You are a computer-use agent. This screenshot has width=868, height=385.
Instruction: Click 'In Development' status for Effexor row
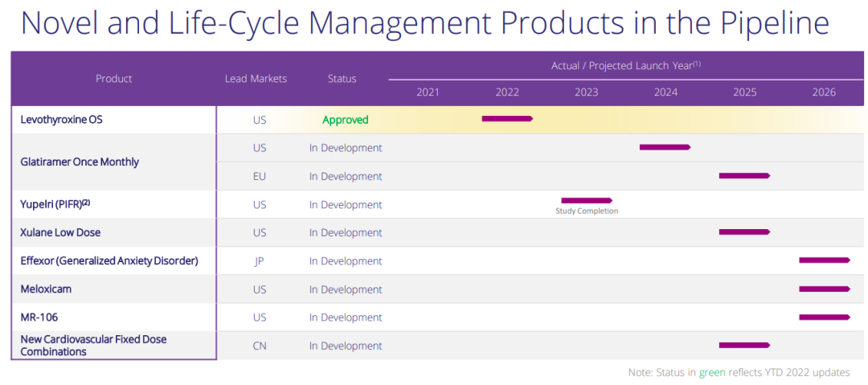coord(346,261)
